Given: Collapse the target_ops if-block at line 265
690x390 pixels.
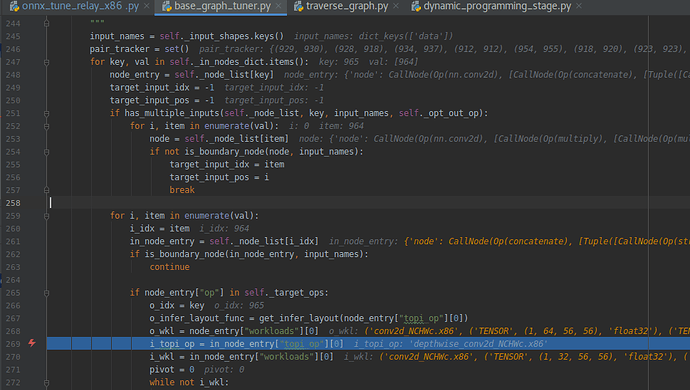Looking at the screenshot, I should click(x=47, y=293).
